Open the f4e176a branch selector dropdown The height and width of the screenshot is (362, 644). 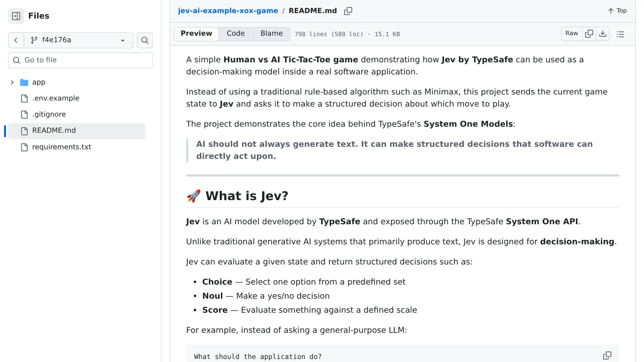78,40
